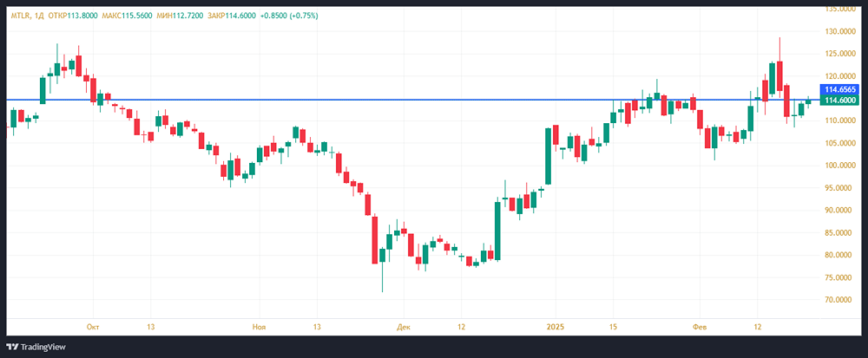Viewport: 868px width, 358px height.
Task: Click the 70.0000 price scale label
Action: coord(841,300)
